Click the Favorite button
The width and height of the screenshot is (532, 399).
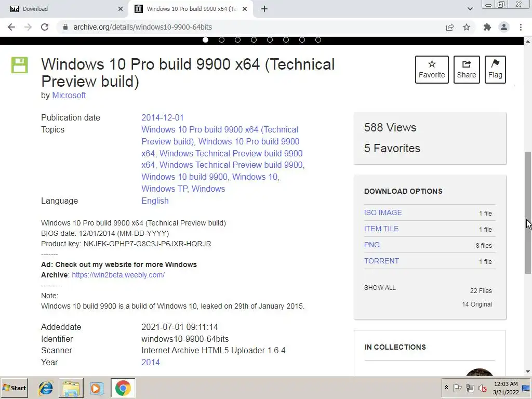(x=432, y=70)
